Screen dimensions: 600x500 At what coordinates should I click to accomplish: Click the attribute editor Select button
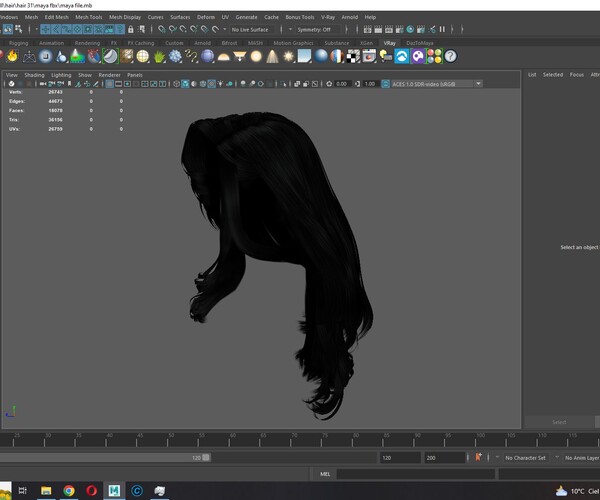point(559,422)
